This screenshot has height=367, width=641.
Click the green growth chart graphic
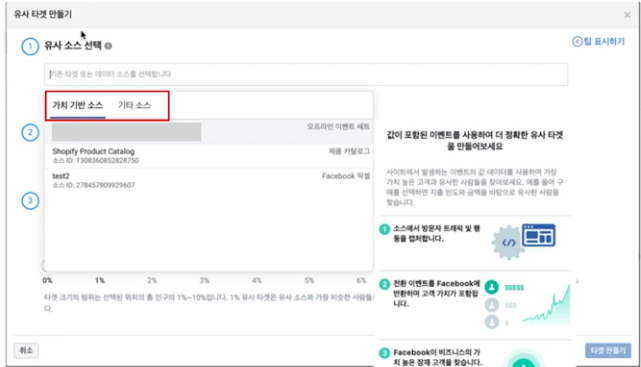pos(546,304)
